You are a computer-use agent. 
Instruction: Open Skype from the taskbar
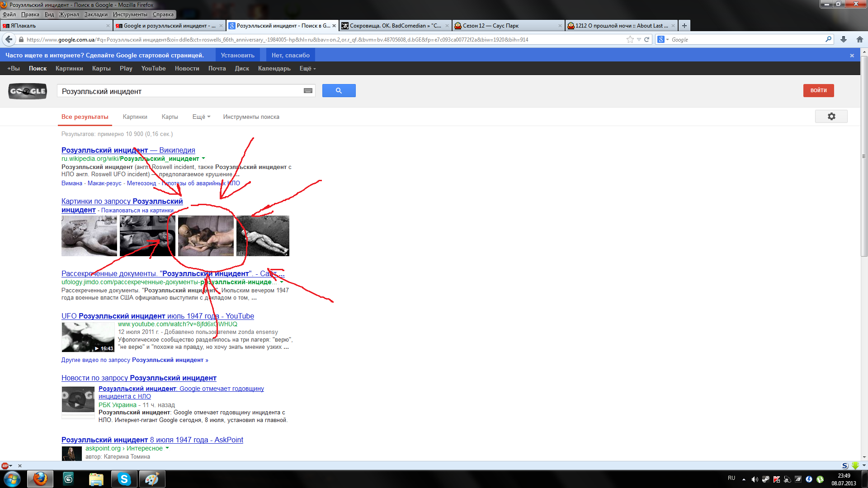[x=124, y=479]
